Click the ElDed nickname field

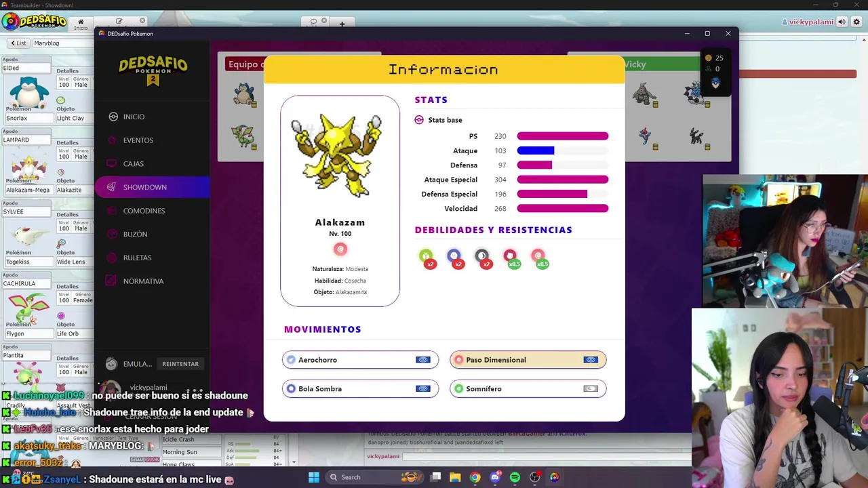26,68
